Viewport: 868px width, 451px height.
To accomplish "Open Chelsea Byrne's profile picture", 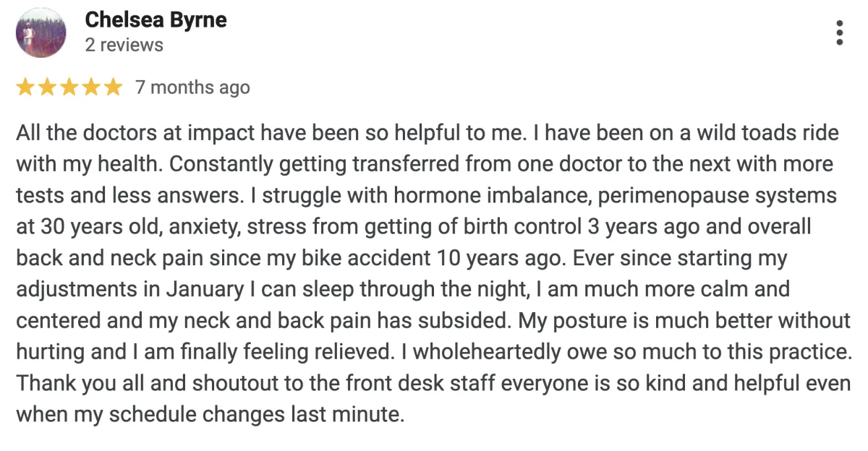I will (x=41, y=33).
